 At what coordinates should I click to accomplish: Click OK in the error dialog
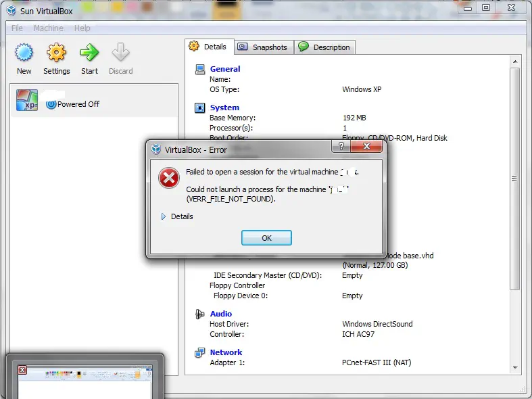point(266,237)
